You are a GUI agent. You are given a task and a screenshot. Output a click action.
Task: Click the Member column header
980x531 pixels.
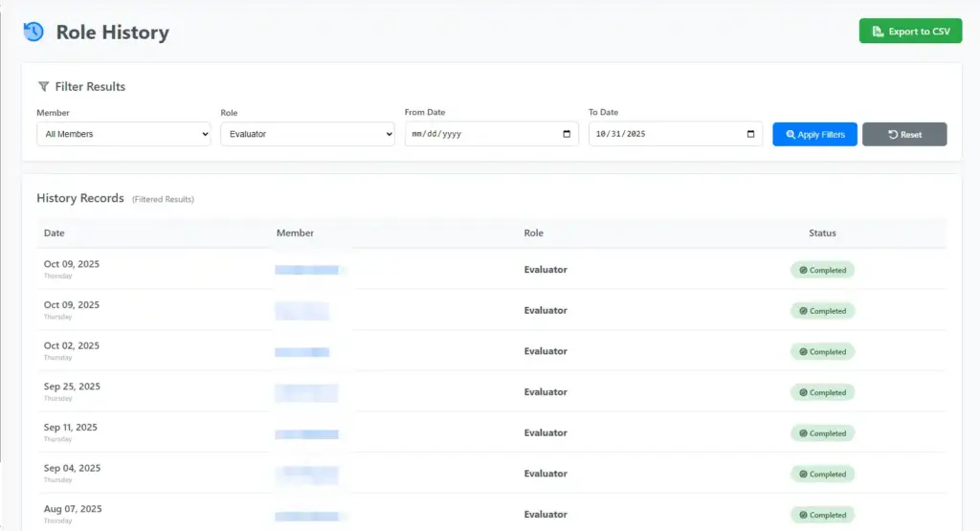coord(295,233)
